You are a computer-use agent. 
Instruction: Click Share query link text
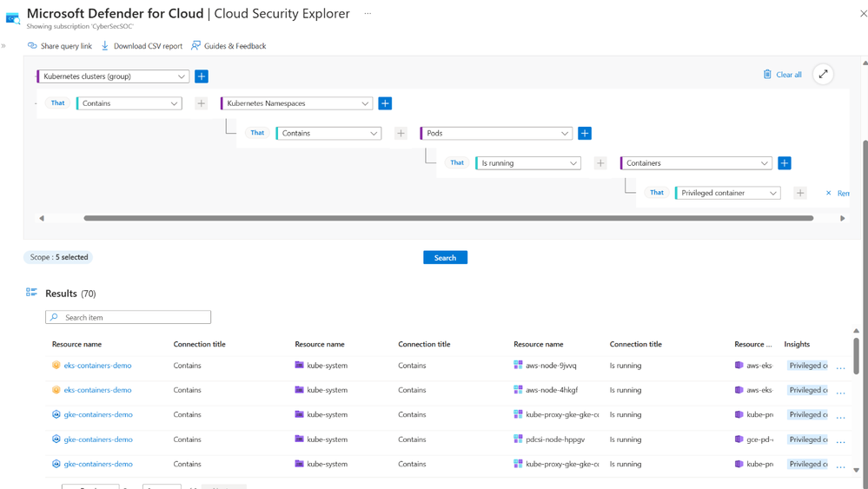(66, 46)
